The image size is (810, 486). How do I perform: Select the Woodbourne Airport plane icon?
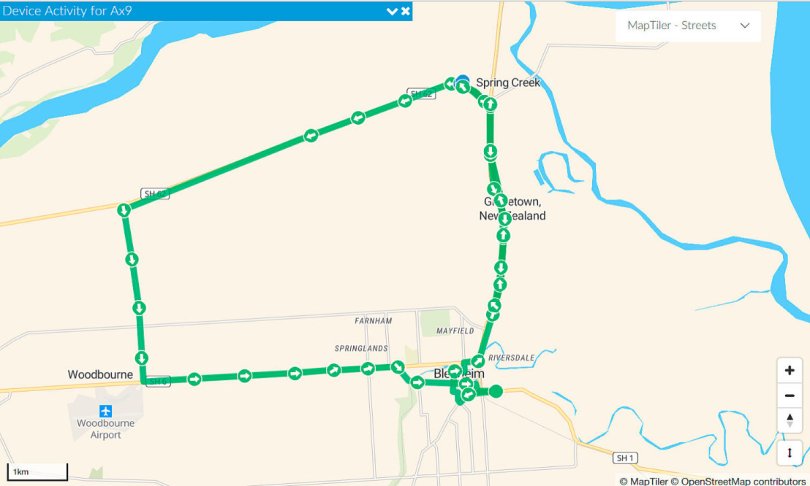pyautogui.click(x=105, y=411)
